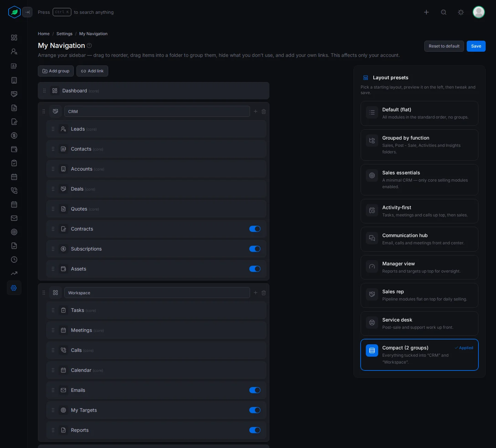Select the Manager view preset

point(420,267)
